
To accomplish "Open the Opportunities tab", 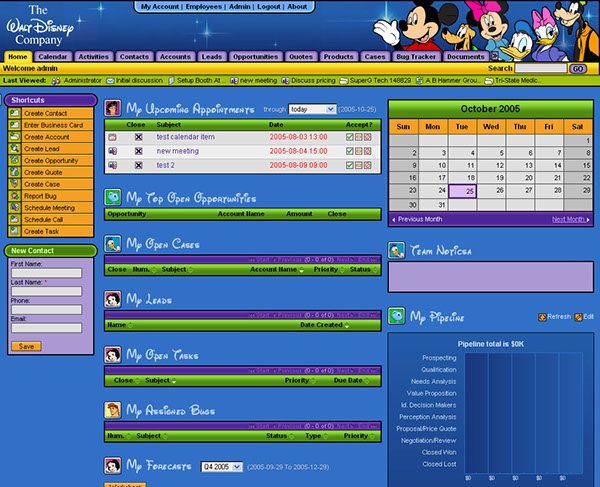I will click(256, 57).
